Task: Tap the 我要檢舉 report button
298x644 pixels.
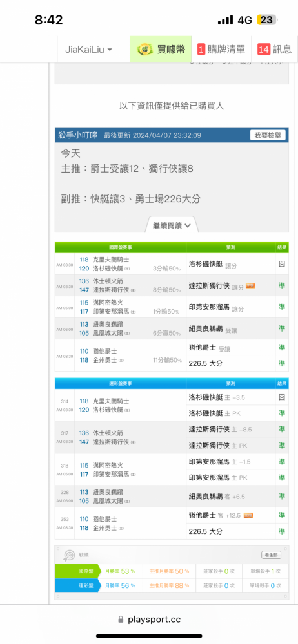Action: tap(268, 135)
